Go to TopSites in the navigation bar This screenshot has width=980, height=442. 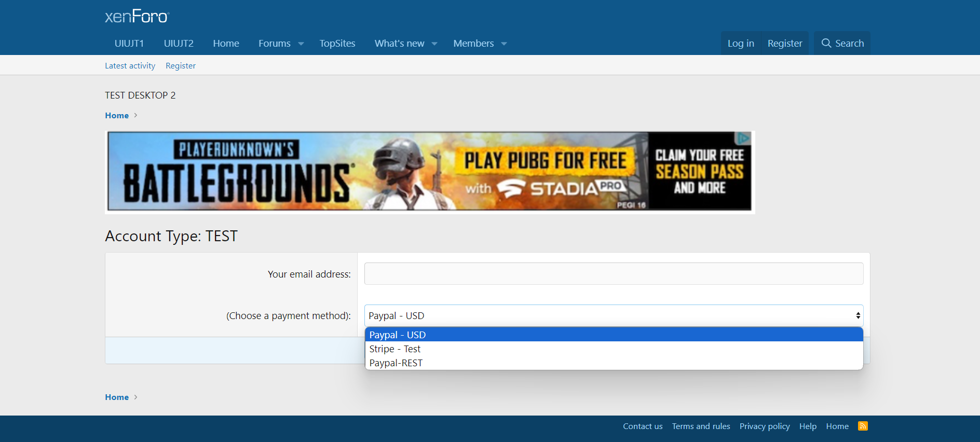(x=337, y=44)
